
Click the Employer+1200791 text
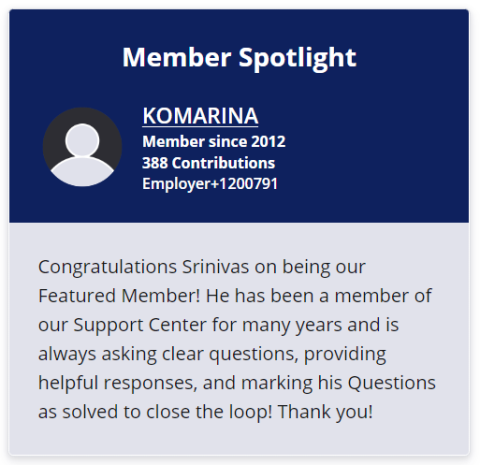[x=210, y=184]
